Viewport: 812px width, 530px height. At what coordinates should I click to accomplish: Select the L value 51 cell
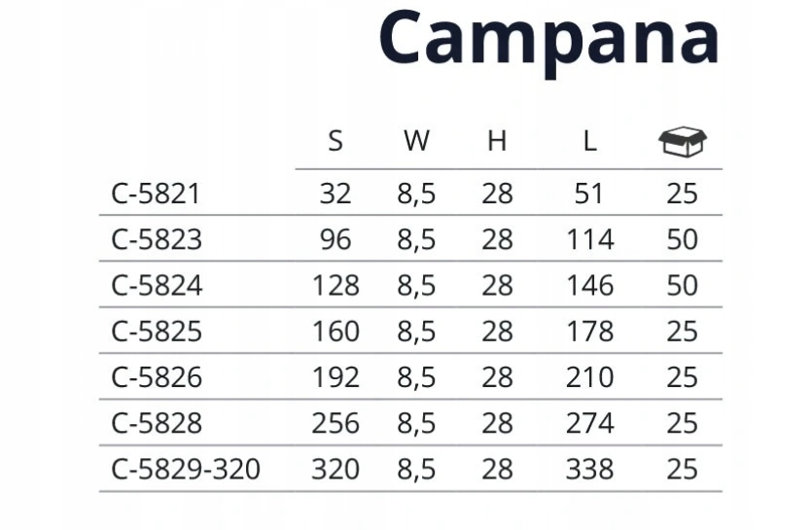[588, 194]
